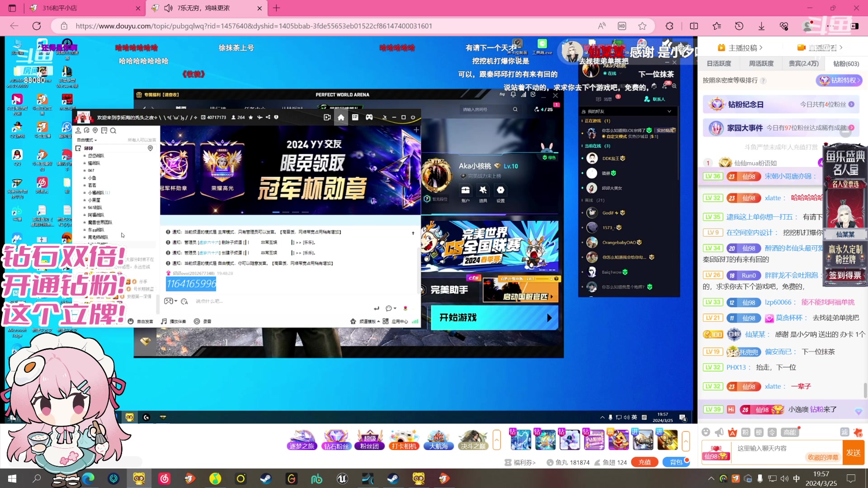This screenshot has width=868, height=488.
Task: Select the second carousel dot on YY banner
Action: tap(286, 212)
